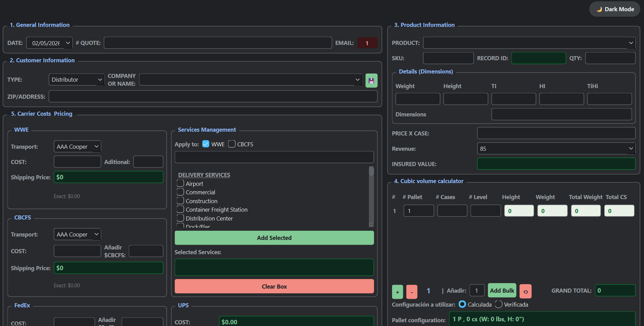Click the services search input box
The image size is (644, 326).
[x=274, y=157]
